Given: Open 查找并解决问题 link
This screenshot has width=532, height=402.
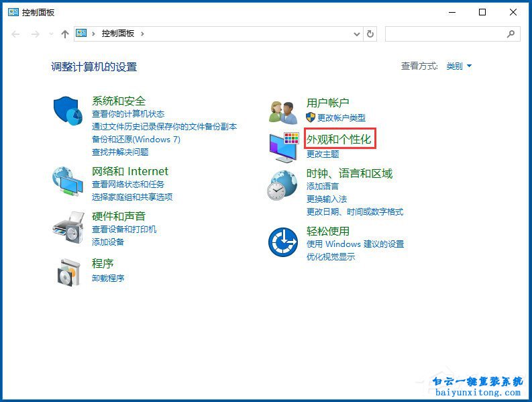Looking at the screenshot, I should tap(120, 152).
